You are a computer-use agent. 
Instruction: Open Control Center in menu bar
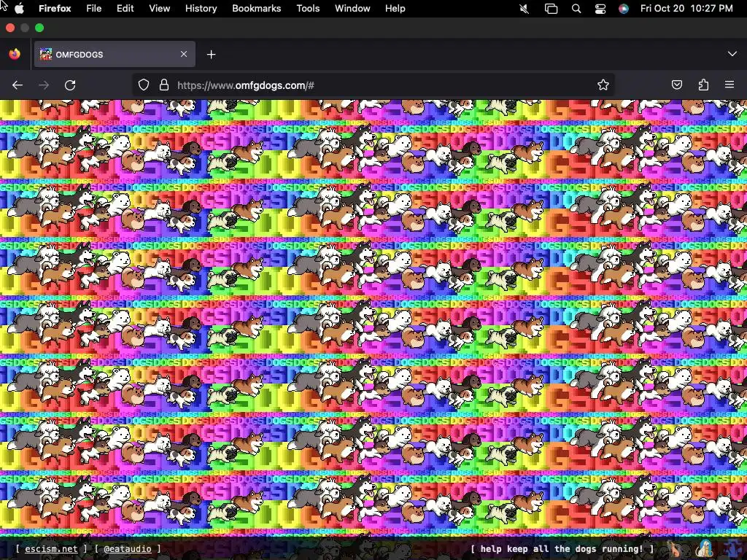coord(600,9)
